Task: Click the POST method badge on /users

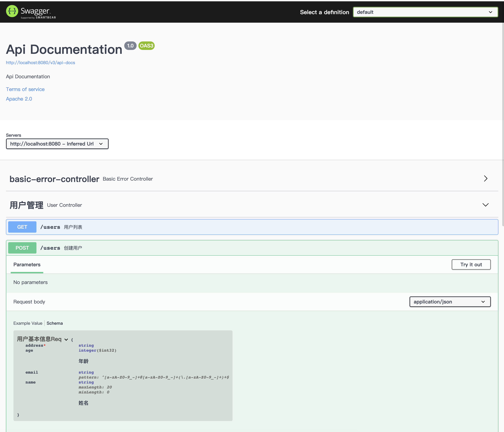Action: [22, 248]
